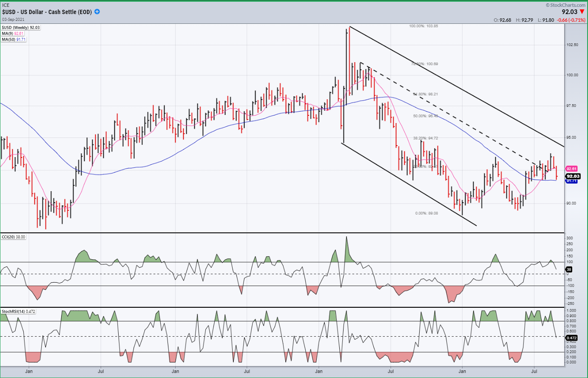The width and height of the screenshot is (588, 378).
Task: Select the 'MA(50) 91.71' legend entry
Action: [14, 40]
